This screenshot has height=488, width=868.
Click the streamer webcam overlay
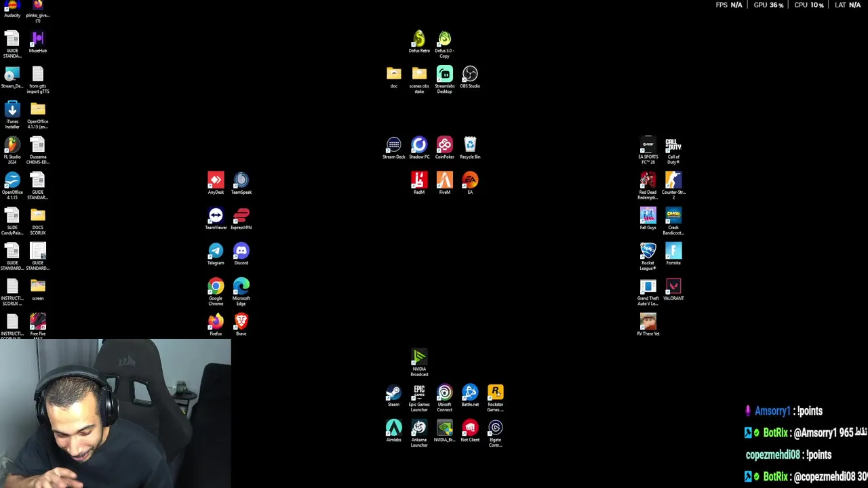115,413
